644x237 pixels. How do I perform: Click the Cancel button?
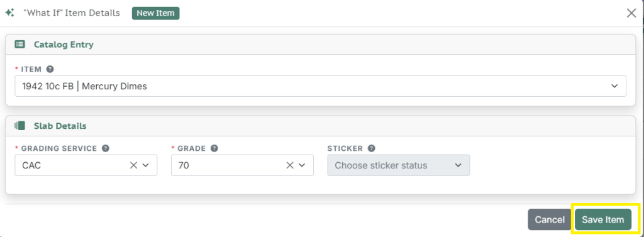coord(550,220)
